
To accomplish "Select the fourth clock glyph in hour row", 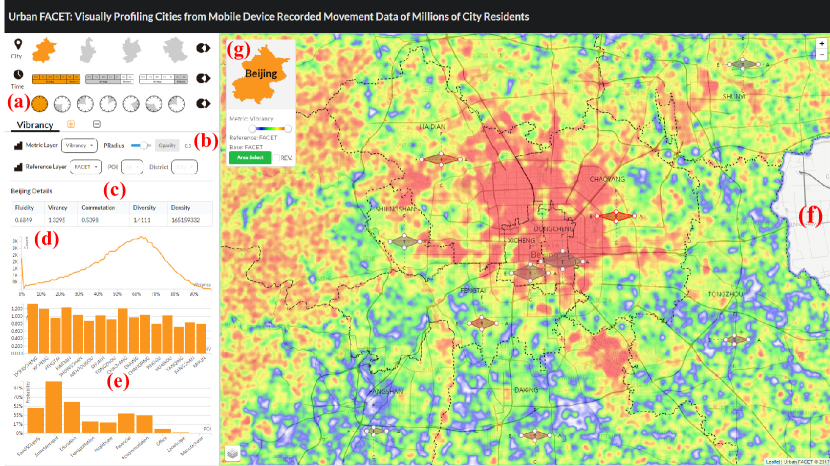I will (x=108, y=104).
